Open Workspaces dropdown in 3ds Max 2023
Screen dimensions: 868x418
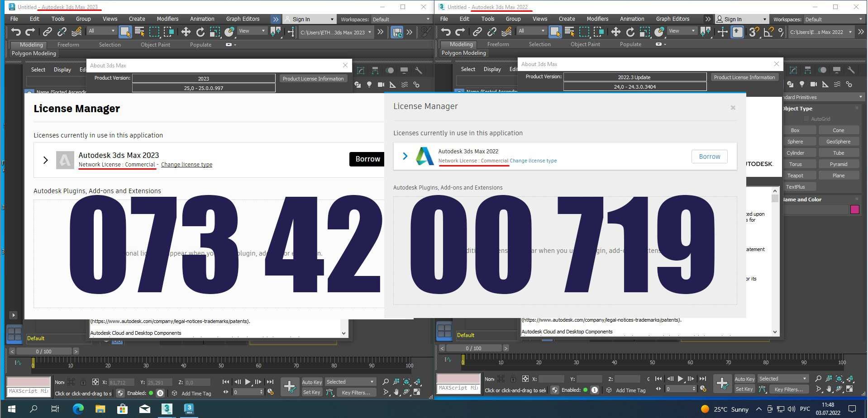[x=401, y=19]
